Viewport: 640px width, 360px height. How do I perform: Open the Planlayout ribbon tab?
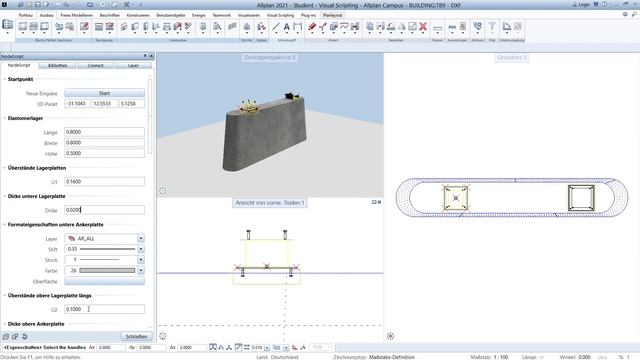point(332,15)
